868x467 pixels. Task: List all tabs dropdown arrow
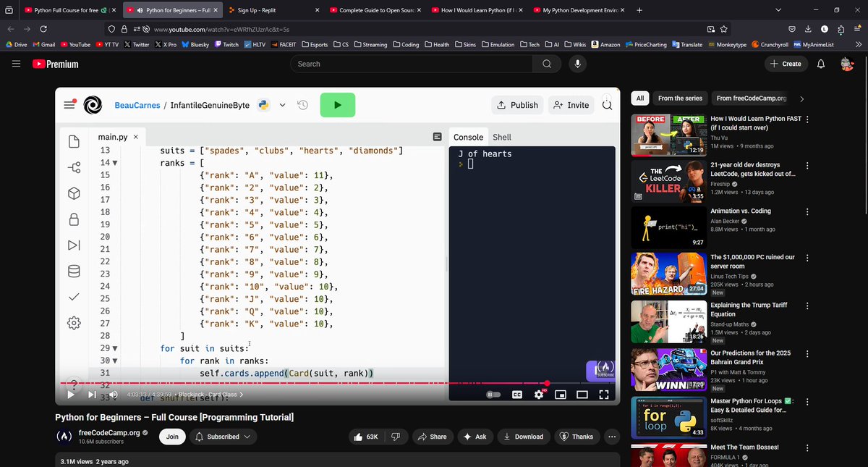tap(778, 10)
